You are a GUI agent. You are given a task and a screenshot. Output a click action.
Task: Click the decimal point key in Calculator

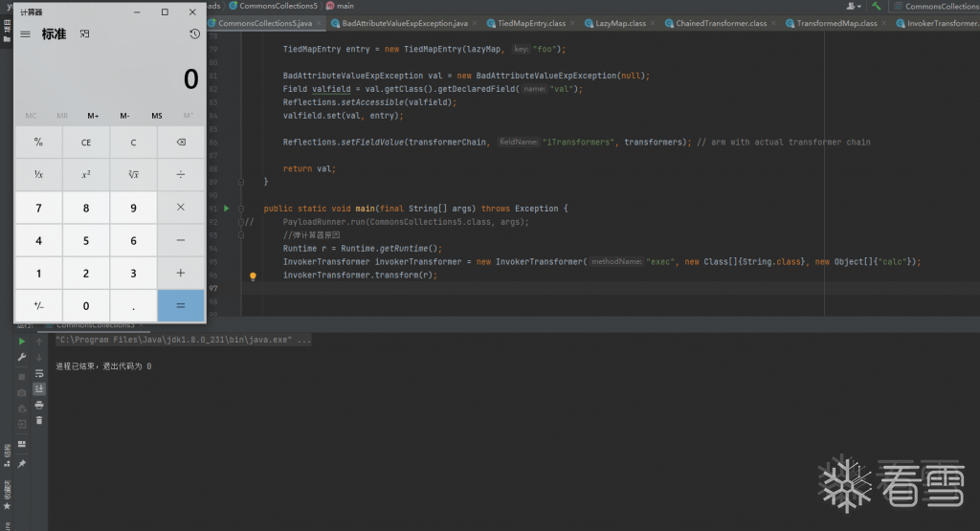click(133, 305)
